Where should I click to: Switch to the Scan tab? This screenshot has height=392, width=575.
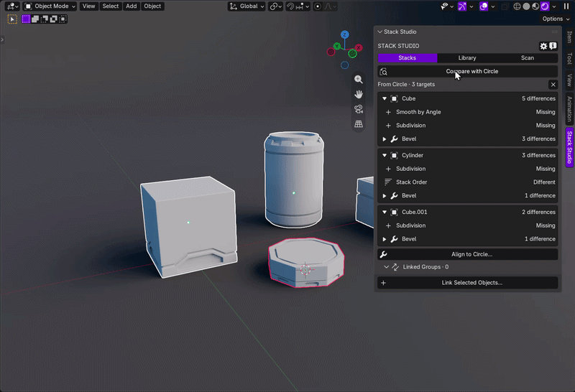coord(528,58)
